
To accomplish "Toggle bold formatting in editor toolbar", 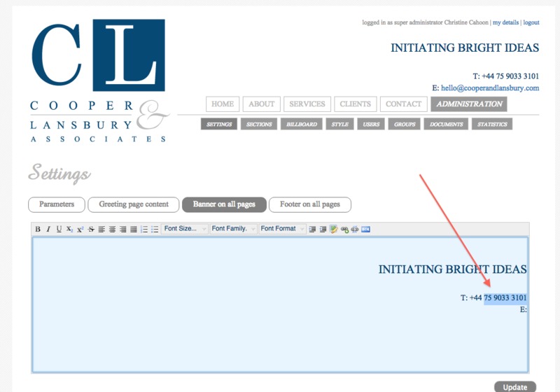I will pos(38,229).
